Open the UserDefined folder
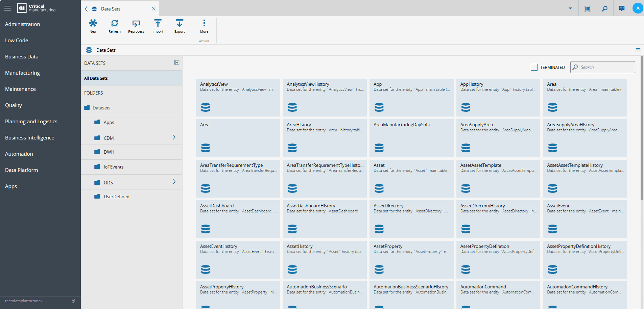This screenshot has height=309, width=644. click(116, 197)
